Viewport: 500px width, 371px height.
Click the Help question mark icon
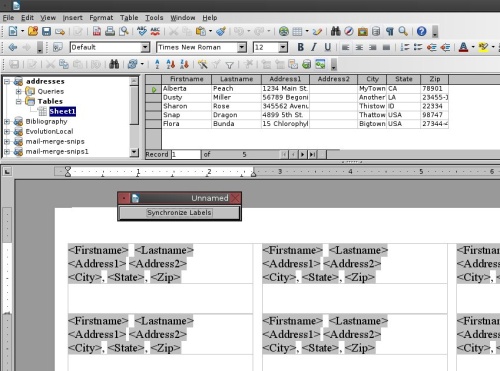coord(421,31)
